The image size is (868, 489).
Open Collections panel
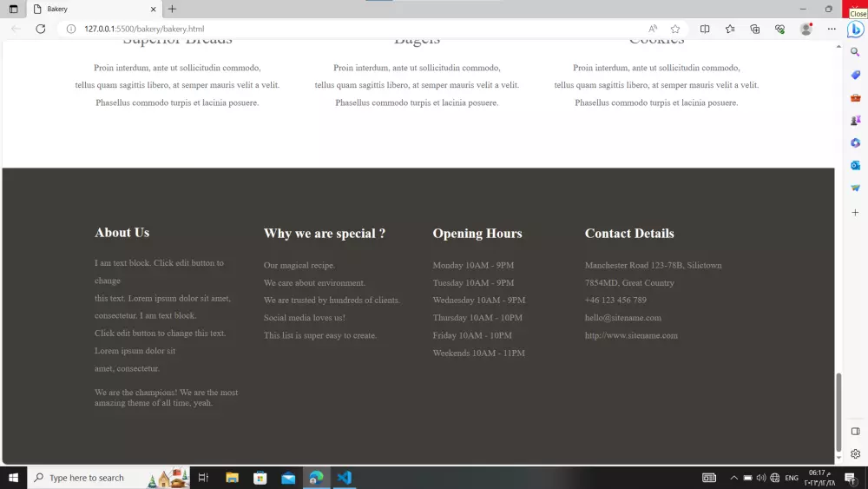pyautogui.click(x=755, y=29)
